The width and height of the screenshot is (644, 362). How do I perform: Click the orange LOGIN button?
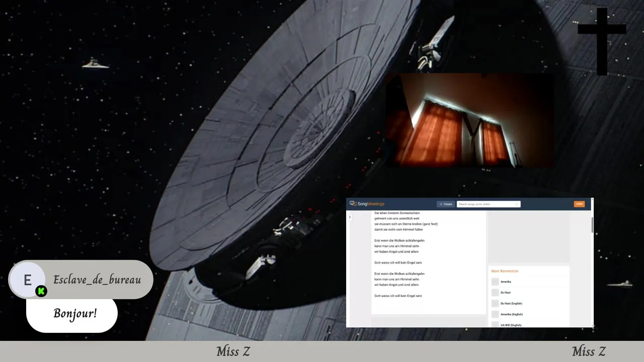click(579, 204)
